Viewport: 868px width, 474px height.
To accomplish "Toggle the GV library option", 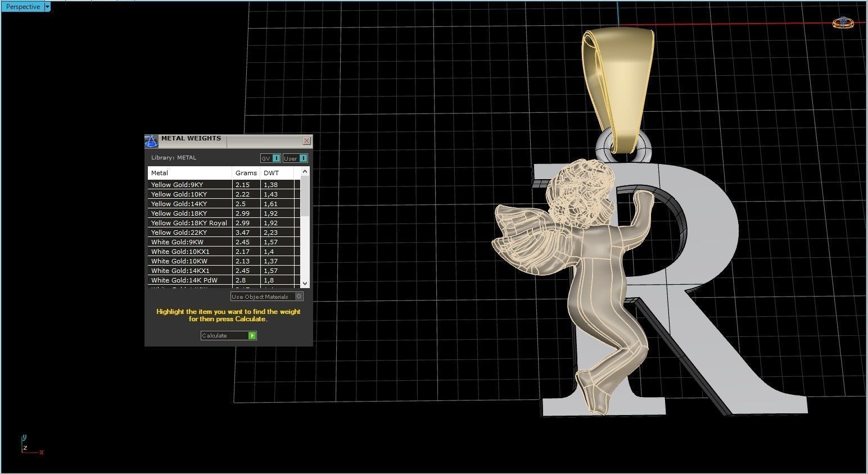I will coord(270,158).
